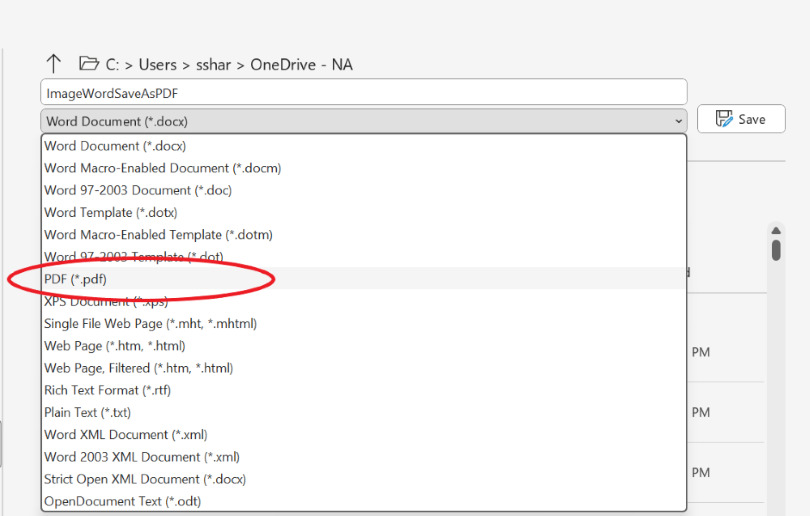810x516 pixels.
Task: Choose Word Document (*.docx) option
Action: tap(115, 146)
